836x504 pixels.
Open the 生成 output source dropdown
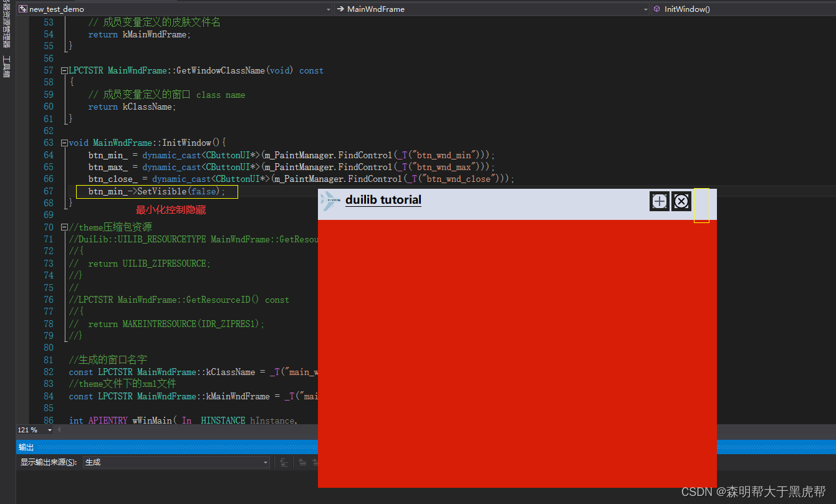click(176, 462)
